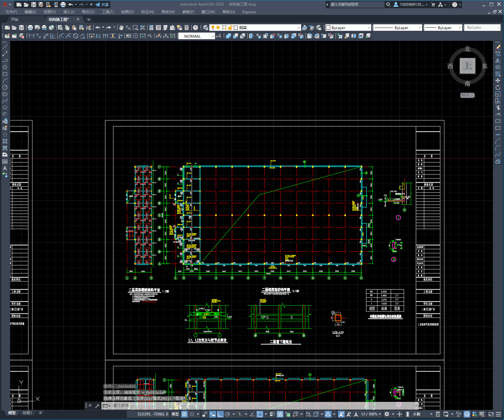Image resolution: width=504 pixels, height=420 pixels.
Task: Open Layer Properties Manager icon
Action: pyautogui.click(x=206, y=28)
